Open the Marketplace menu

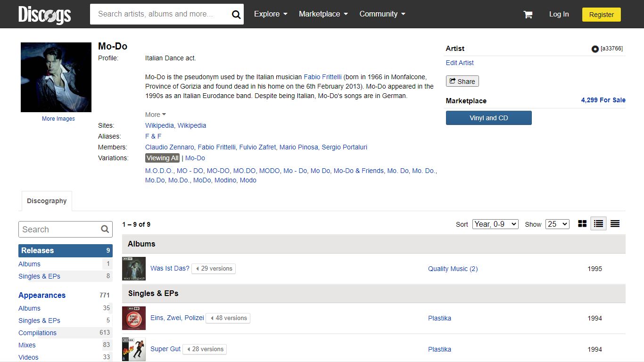point(323,14)
